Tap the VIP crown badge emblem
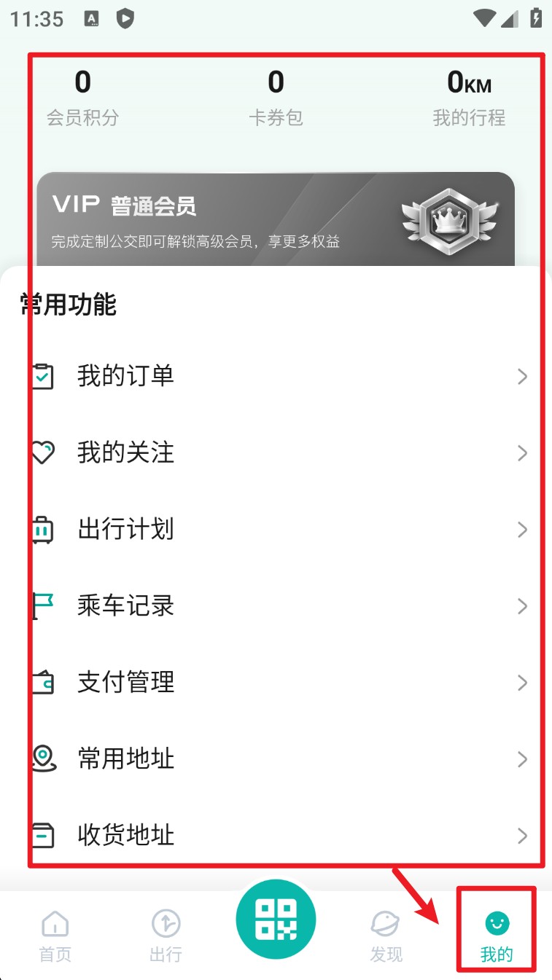Image resolution: width=552 pixels, height=980 pixels. [450, 221]
